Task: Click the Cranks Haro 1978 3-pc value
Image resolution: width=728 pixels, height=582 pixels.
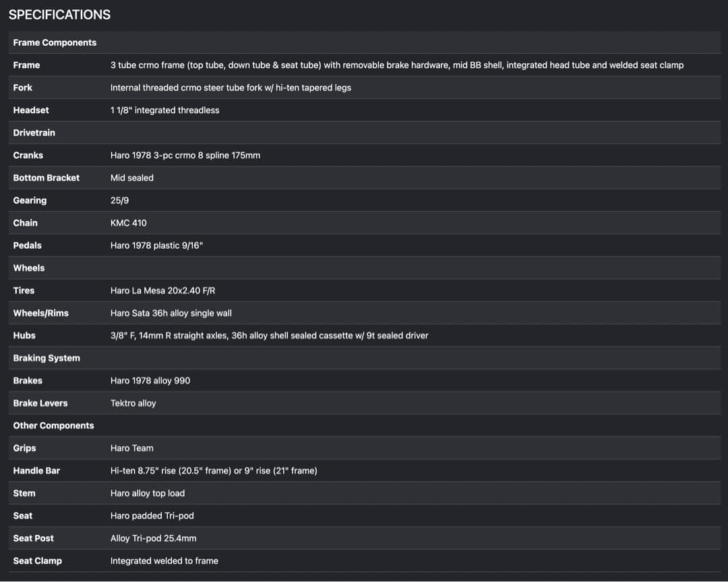Action: (185, 156)
